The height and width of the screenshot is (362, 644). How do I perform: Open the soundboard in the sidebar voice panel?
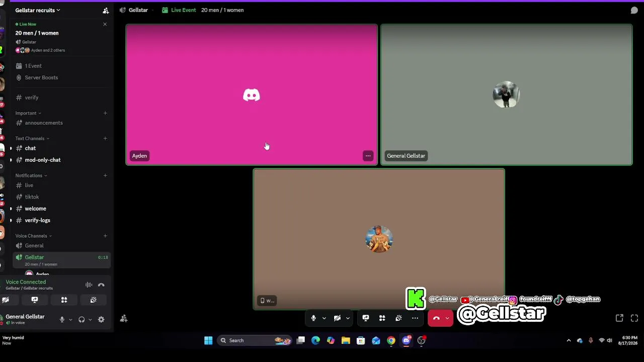(x=93, y=300)
